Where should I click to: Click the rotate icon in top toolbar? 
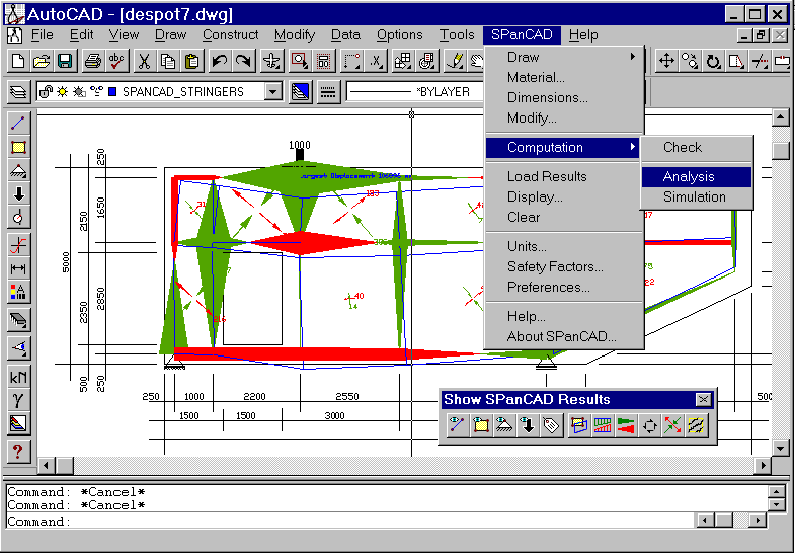[x=713, y=62]
